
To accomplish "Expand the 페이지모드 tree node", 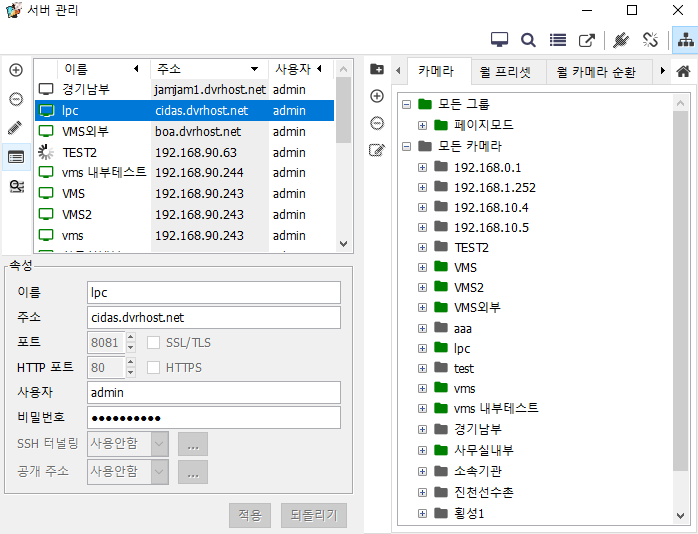I will [422, 125].
